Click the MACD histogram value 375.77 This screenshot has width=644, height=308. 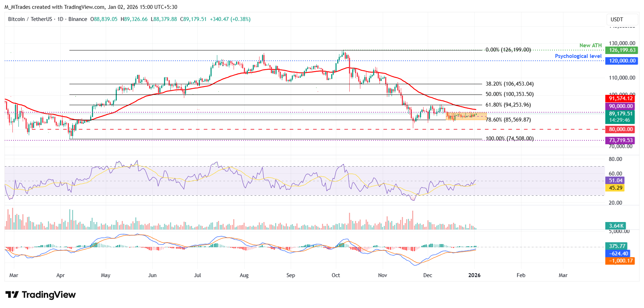click(617, 246)
